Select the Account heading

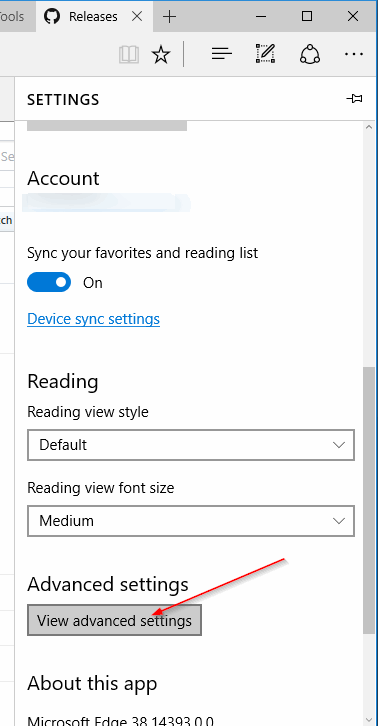(63, 178)
